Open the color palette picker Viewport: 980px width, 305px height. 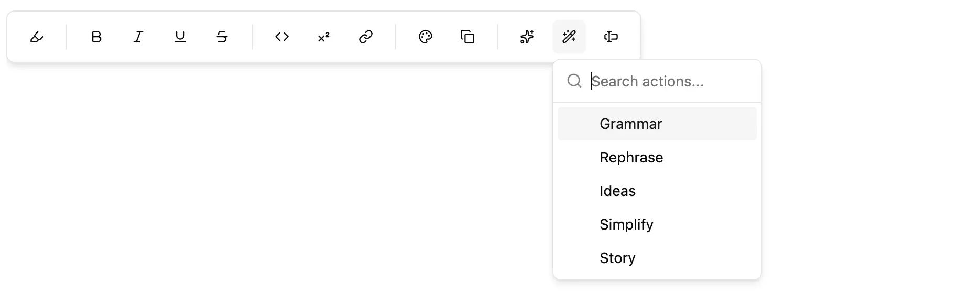point(426,37)
